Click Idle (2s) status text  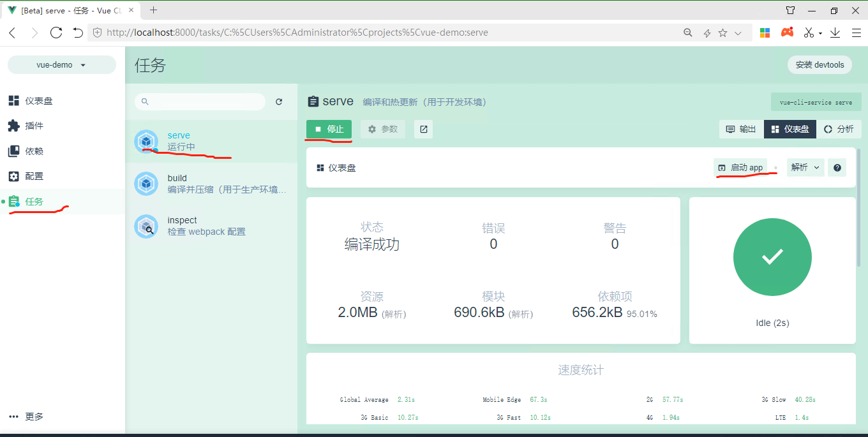[772, 323]
